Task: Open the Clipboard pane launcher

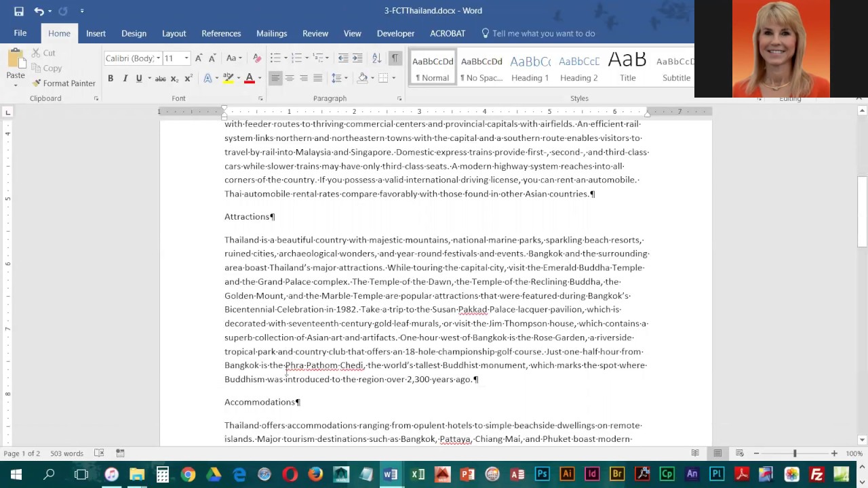Action: point(96,99)
